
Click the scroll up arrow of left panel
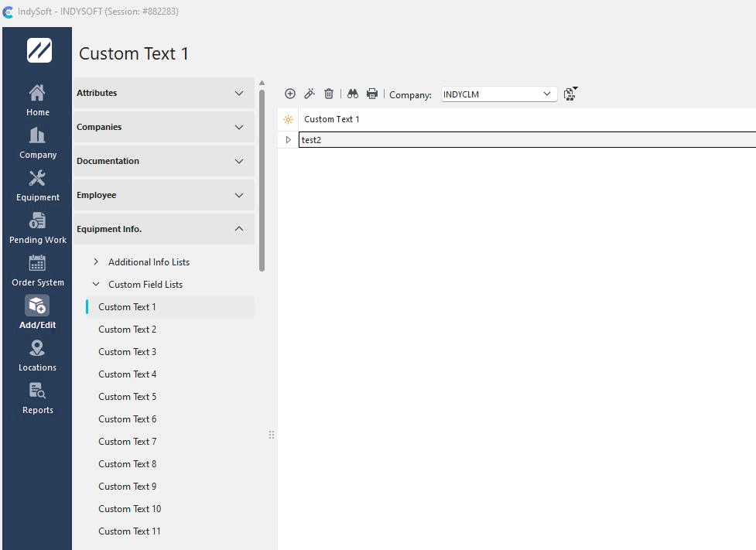(262, 83)
